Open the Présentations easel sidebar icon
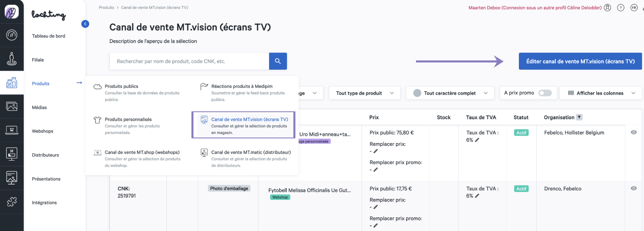This screenshot has height=231, width=644. (x=12, y=178)
